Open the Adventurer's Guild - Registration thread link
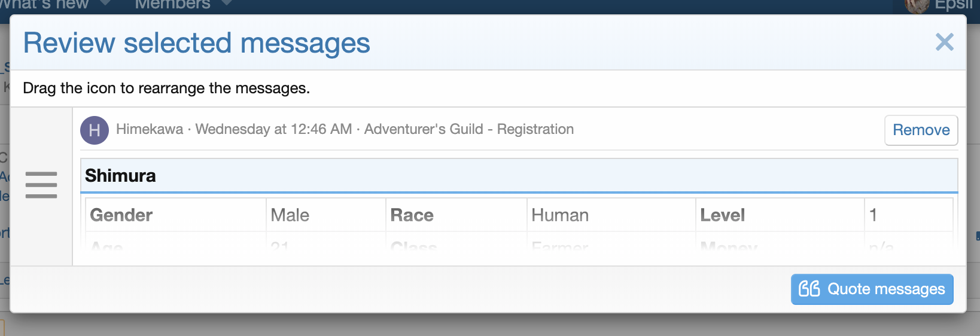The image size is (980, 336). point(468,129)
